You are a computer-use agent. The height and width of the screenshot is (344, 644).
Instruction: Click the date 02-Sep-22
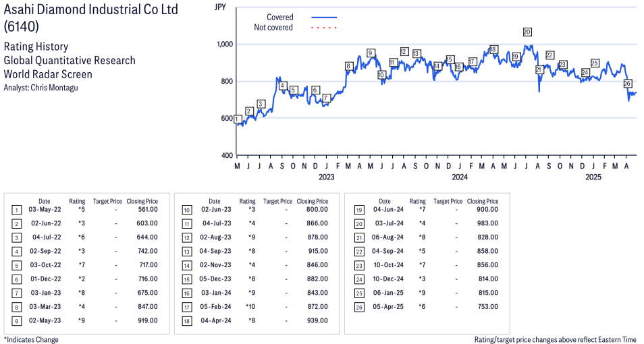pyautogui.click(x=45, y=251)
